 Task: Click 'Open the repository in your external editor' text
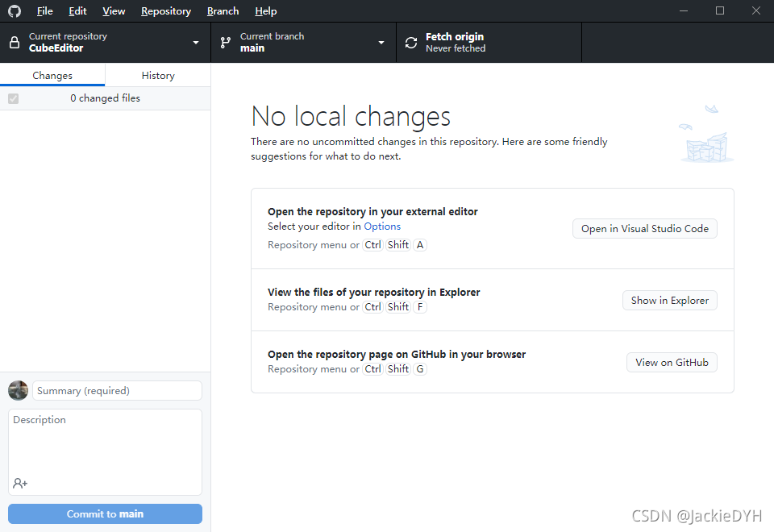[372, 211]
